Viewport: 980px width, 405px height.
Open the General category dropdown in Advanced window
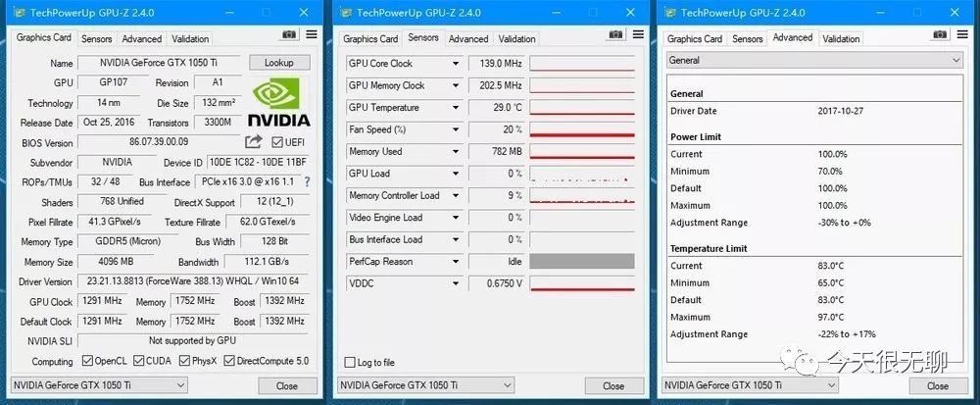814,60
